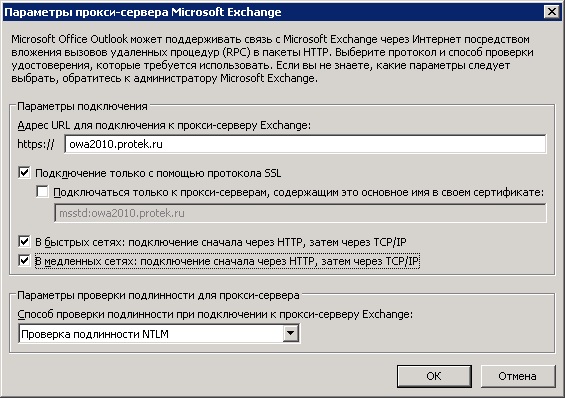
Task: Enable the certificate principal name checkbox
Action: click(x=42, y=192)
